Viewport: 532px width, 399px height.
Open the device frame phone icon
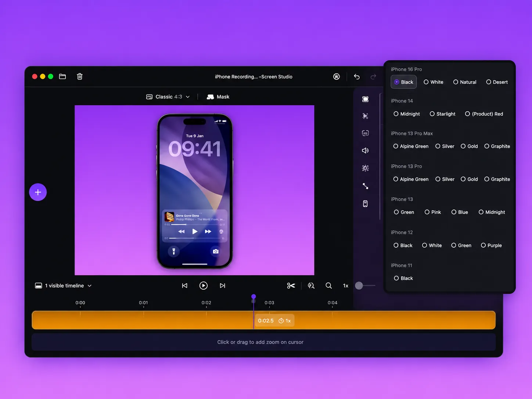pyautogui.click(x=365, y=204)
